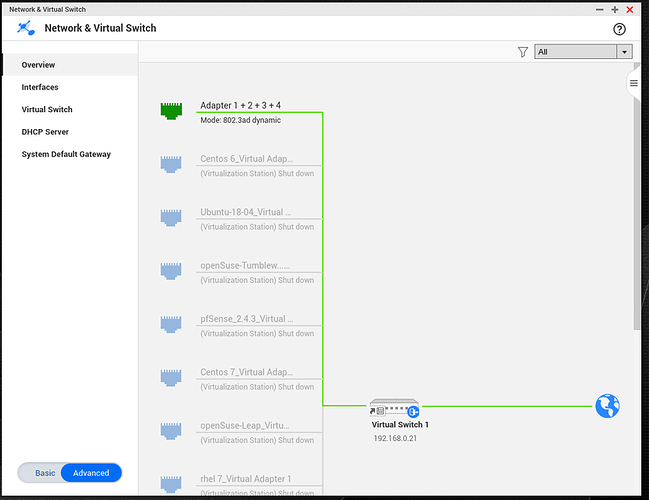The image size is (649, 500).
Task: Switch to Basic mode
Action: point(45,473)
